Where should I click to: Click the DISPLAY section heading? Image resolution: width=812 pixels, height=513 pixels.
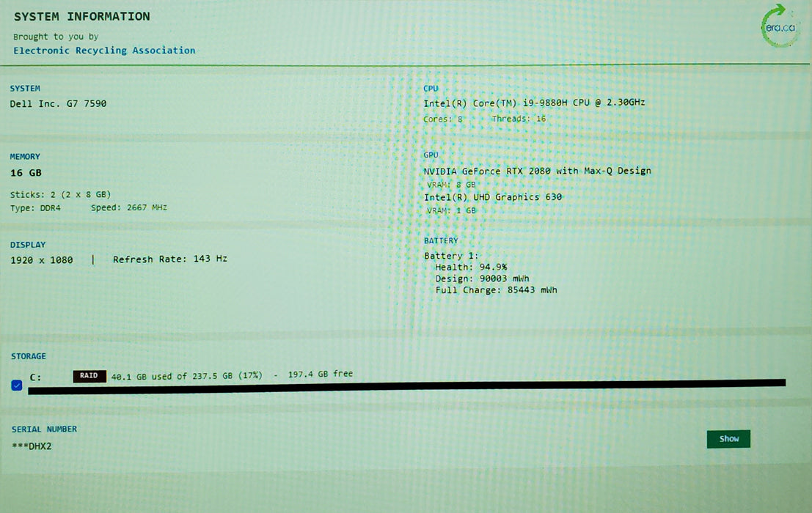click(x=28, y=245)
